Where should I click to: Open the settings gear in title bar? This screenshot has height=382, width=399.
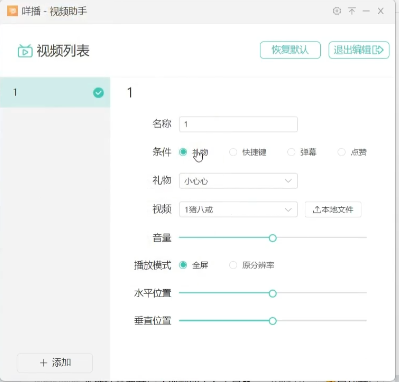tap(337, 11)
